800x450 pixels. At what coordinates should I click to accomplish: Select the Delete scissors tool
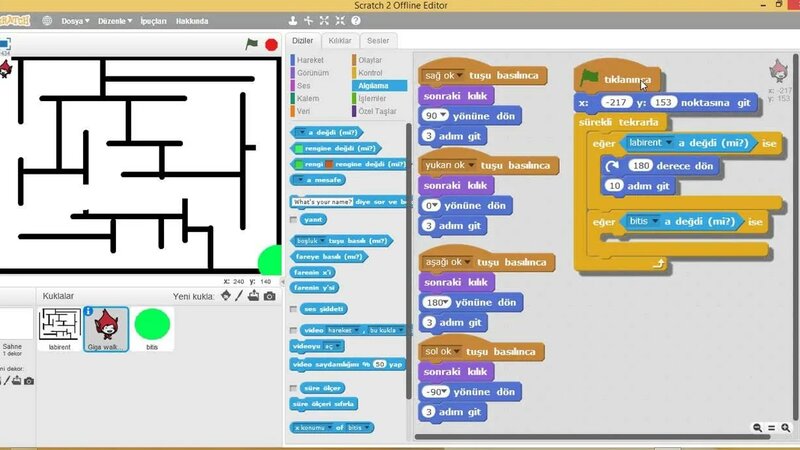click(309, 21)
